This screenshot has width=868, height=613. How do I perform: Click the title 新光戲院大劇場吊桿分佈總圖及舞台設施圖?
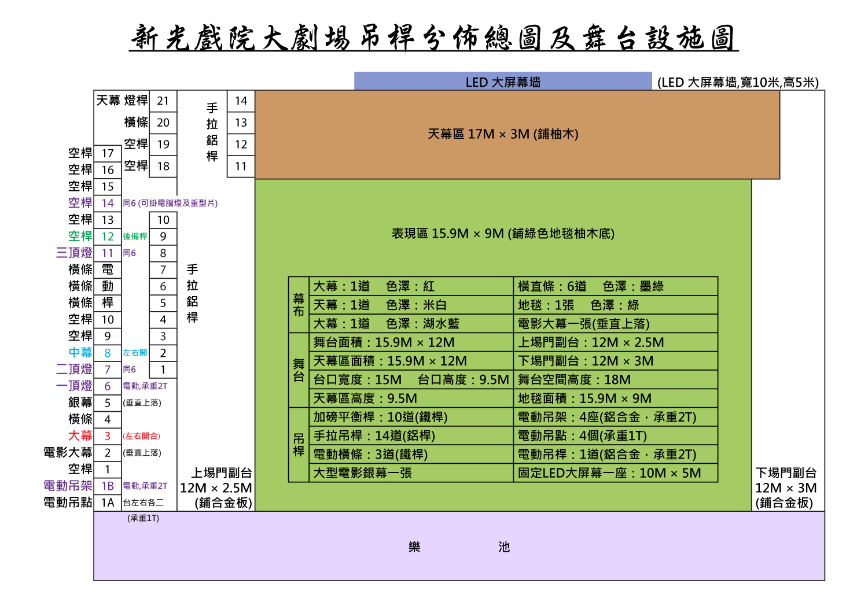(x=434, y=38)
